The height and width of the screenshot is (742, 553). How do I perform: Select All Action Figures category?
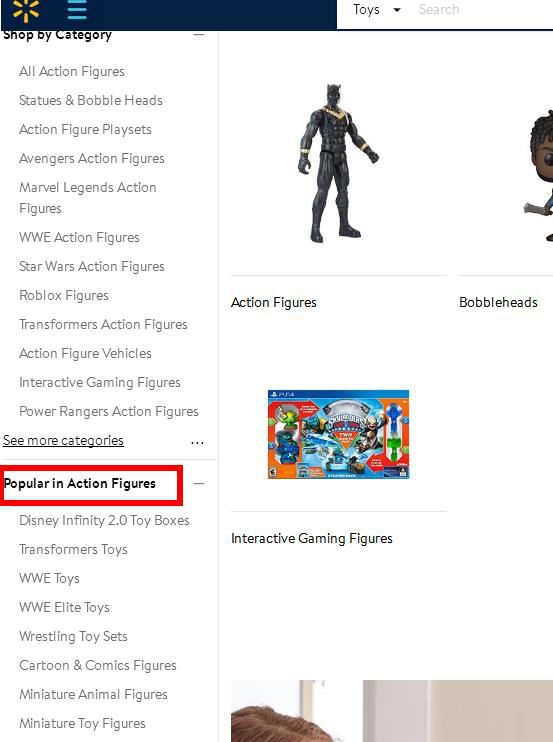coord(72,71)
